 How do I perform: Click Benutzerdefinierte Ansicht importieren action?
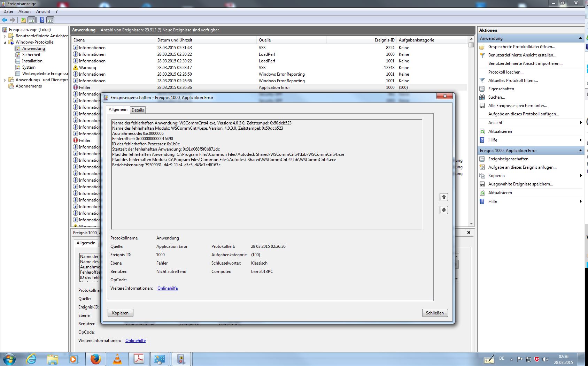(x=525, y=63)
